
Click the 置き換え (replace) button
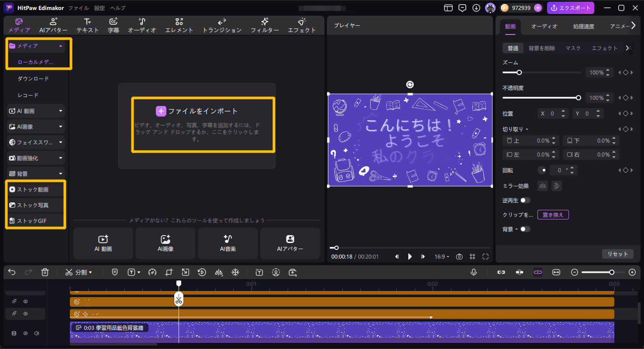tap(553, 214)
